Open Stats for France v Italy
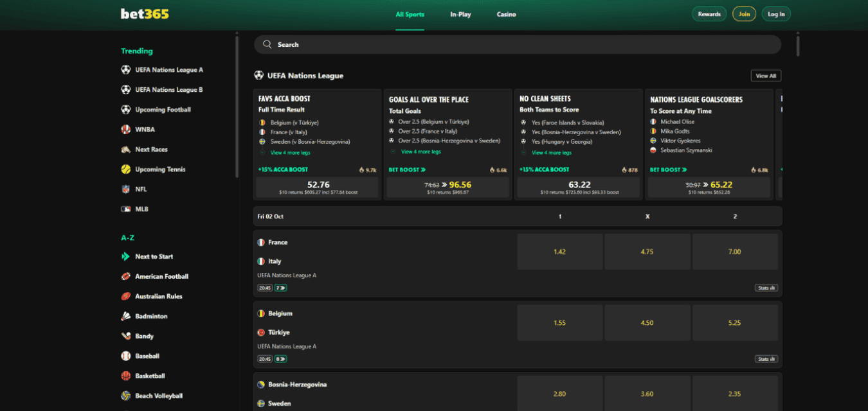Screen dimensions: 868x411 [x=766, y=288]
